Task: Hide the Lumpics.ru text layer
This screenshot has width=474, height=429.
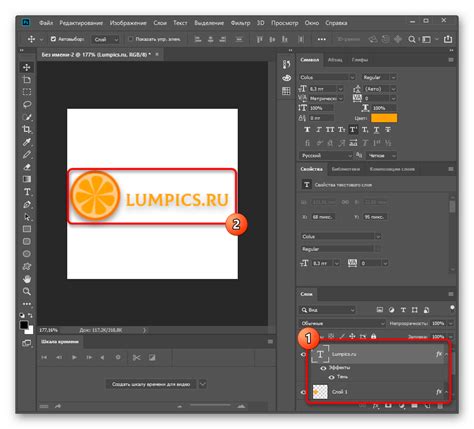Action: (x=303, y=354)
